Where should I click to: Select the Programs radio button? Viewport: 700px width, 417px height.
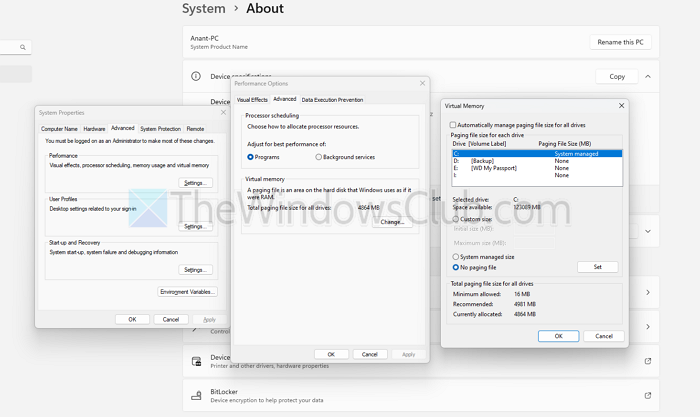250,157
